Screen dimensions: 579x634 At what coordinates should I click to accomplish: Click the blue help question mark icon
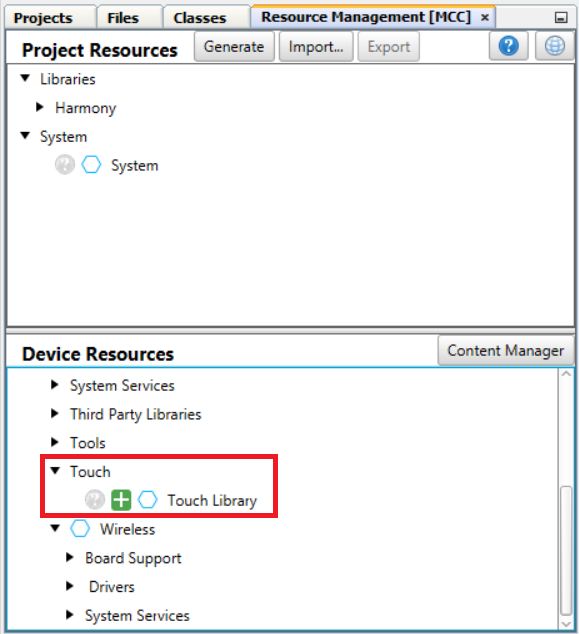click(509, 46)
